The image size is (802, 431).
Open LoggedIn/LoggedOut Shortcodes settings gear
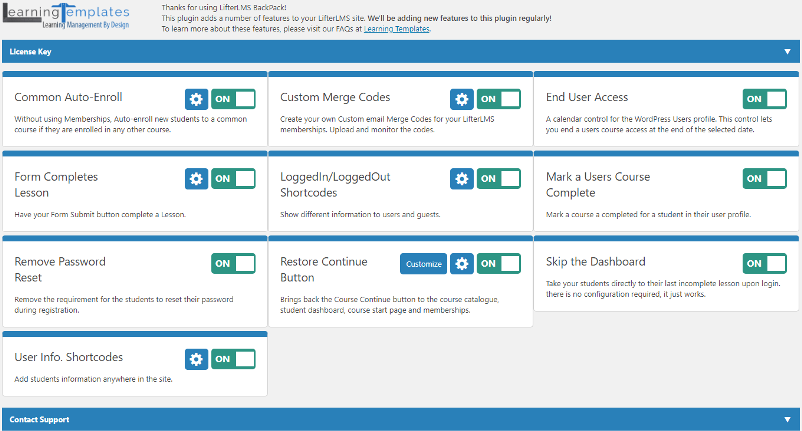pyautogui.click(x=462, y=179)
